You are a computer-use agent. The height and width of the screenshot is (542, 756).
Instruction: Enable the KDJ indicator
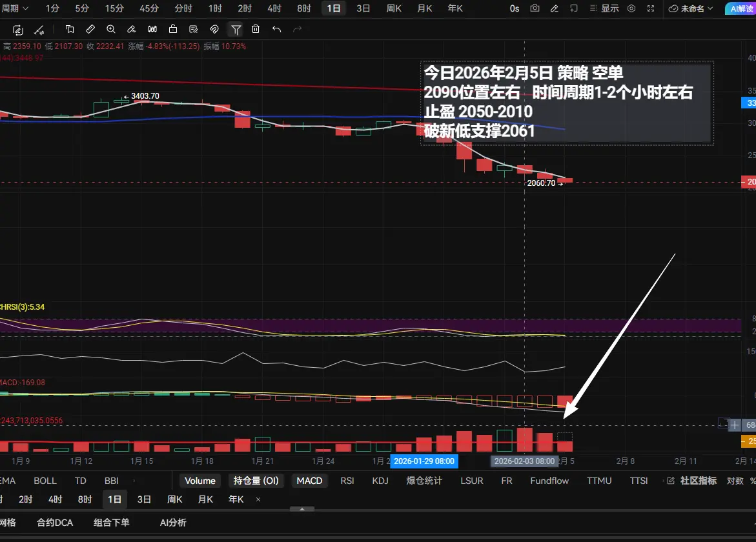click(x=380, y=481)
